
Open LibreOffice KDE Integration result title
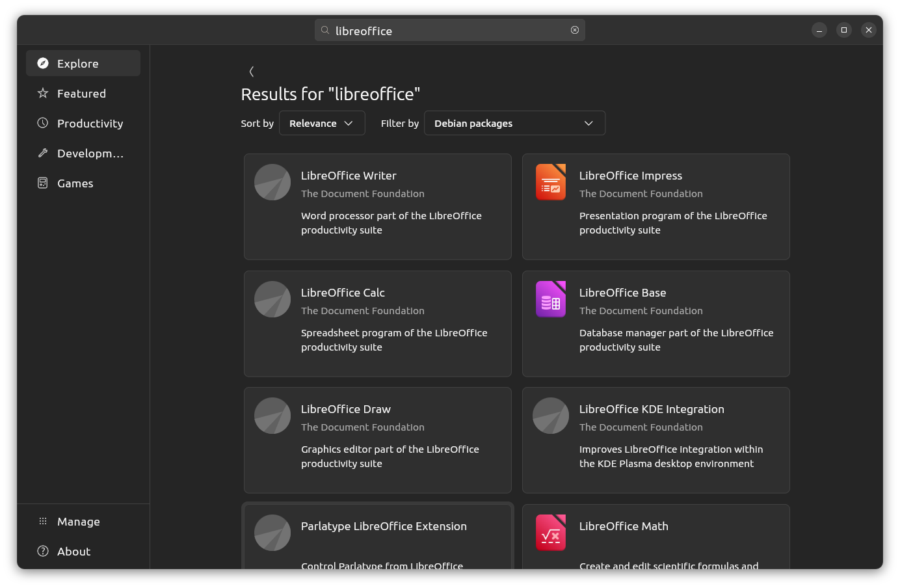click(x=651, y=409)
